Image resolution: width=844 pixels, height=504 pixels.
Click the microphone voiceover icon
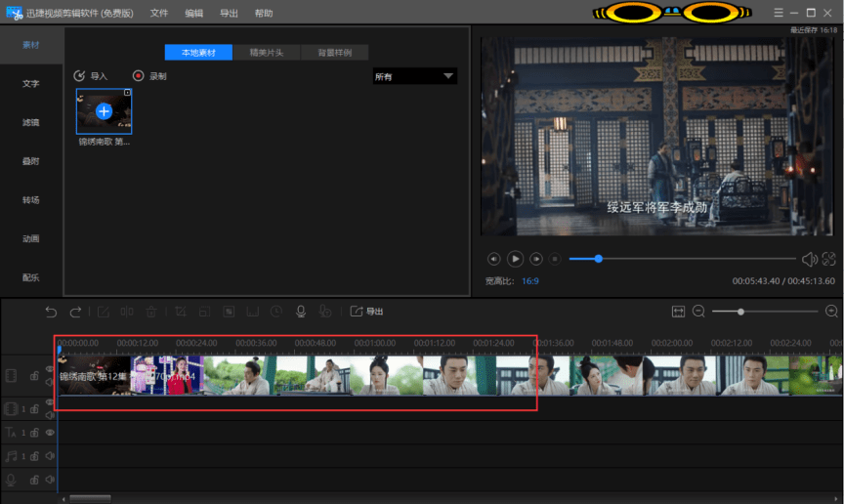[x=301, y=312]
